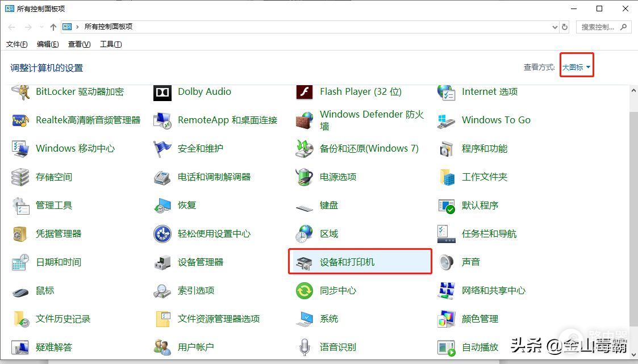Open the 文件(F) menu
The height and width of the screenshot is (364, 638).
16,44
